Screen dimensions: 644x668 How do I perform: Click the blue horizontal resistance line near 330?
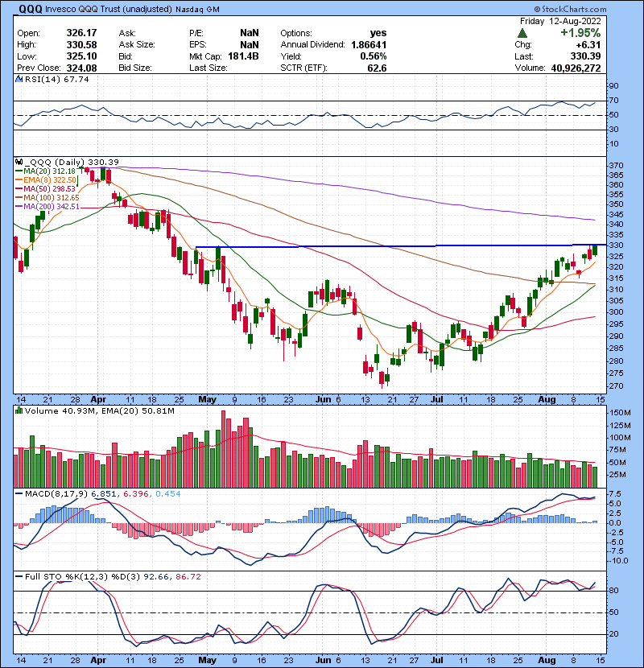tap(401, 245)
